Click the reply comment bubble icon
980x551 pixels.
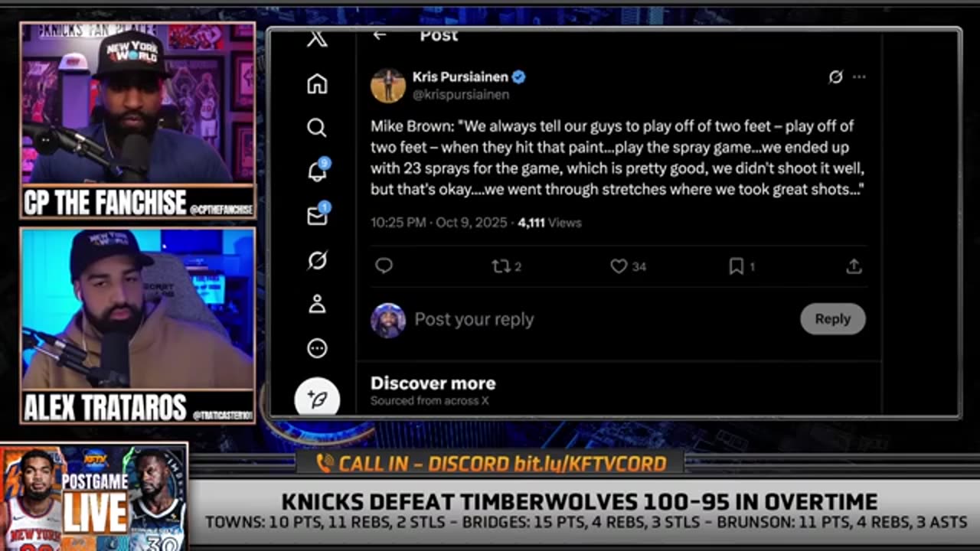click(384, 266)
